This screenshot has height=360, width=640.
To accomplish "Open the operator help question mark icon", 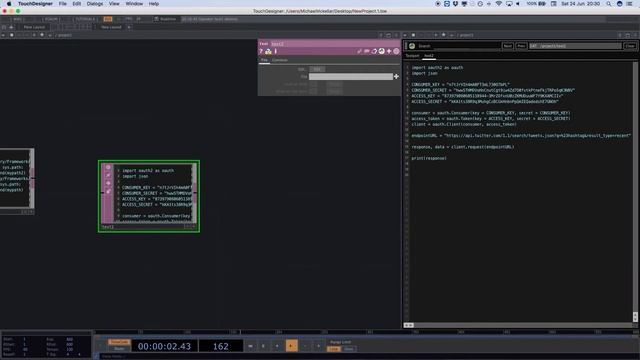I will tap(261, 51).
